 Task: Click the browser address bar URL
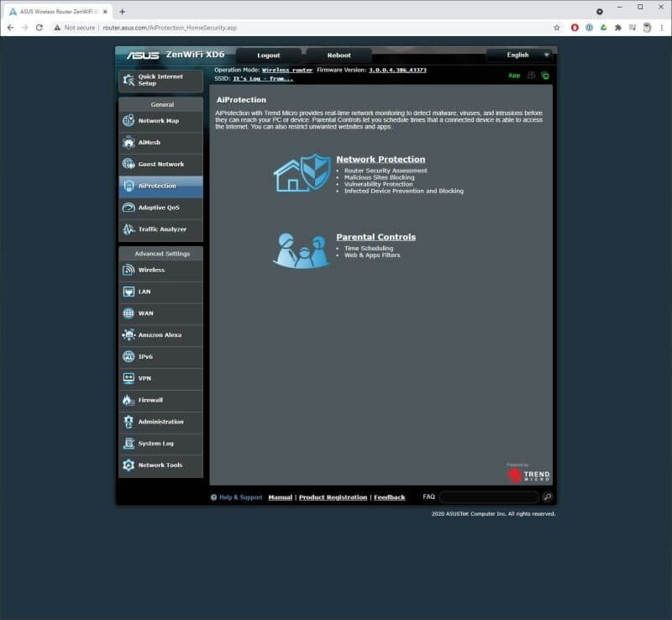click(x=170, y=28)
